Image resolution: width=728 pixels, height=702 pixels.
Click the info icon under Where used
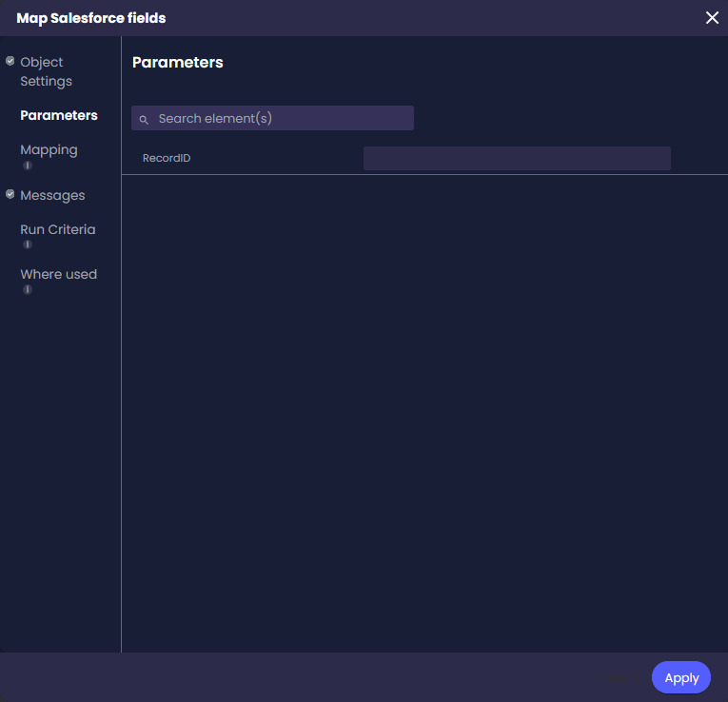point(28,289)
